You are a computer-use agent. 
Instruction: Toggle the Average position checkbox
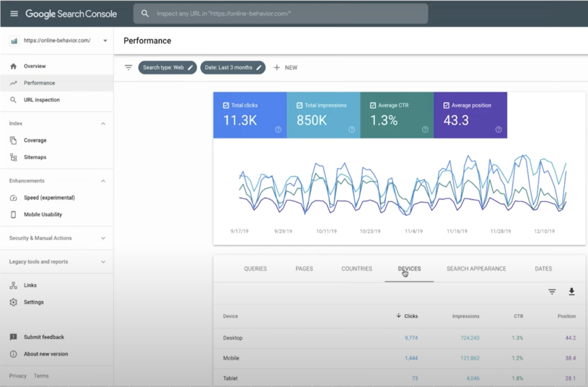coord(446,105)
